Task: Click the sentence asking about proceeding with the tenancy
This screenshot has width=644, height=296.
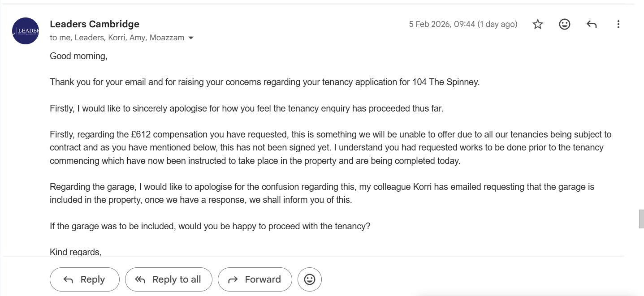Action: (210, 226)
